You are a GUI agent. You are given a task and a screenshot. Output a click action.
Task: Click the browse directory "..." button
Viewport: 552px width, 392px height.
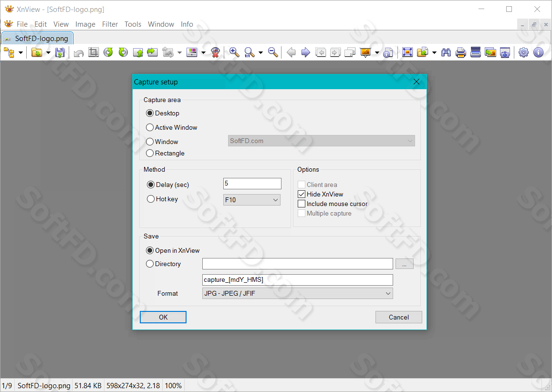point(405,264)
